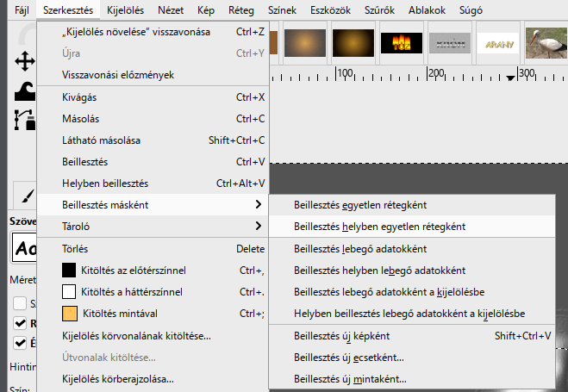Viewport: 568px width, 392px height.
Task: Toggle the checked checkbox labeled R
Action: (x=20, y=323)
